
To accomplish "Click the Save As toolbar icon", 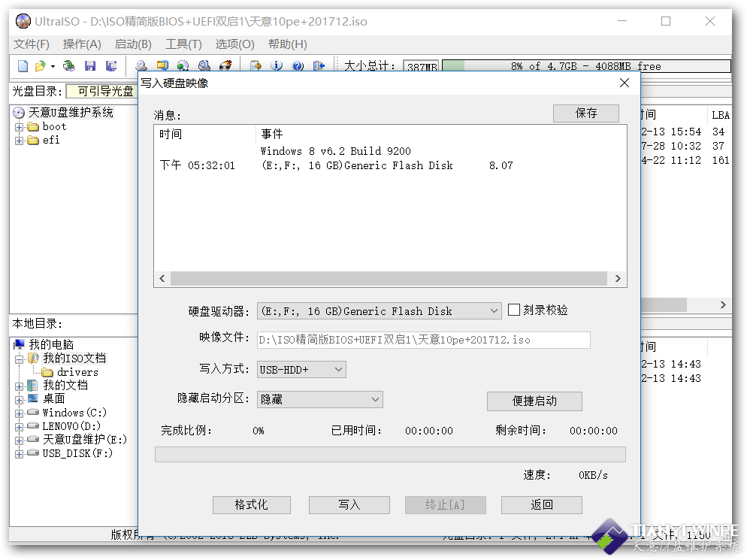I will point(111,65).
